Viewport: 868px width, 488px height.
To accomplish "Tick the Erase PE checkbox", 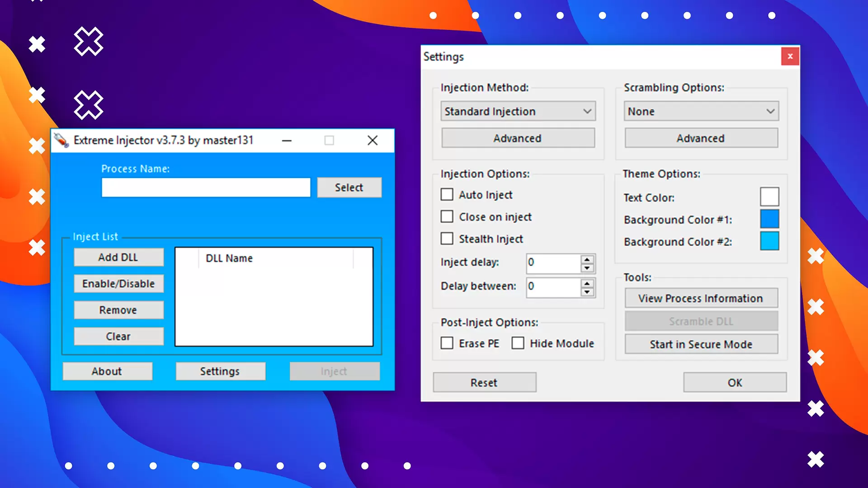I will pyautogui.click(x=447, y=343).
